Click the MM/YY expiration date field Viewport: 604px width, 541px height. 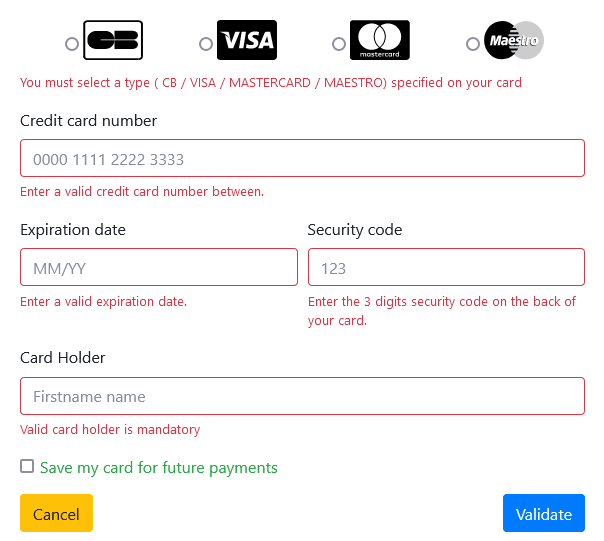[x=159, y=267]
